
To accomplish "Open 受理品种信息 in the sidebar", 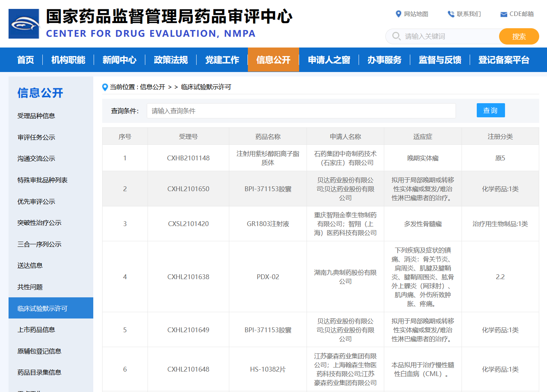I will coord(36,116).
